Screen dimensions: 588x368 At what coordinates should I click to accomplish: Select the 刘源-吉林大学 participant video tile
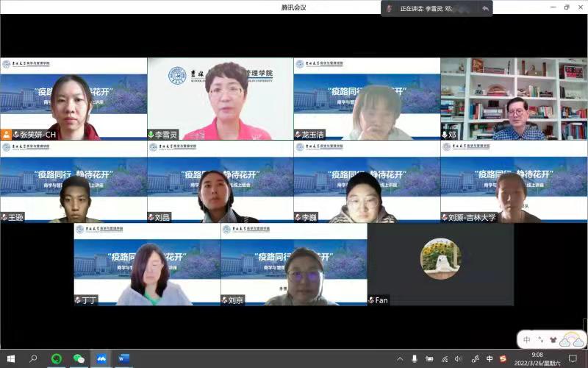[514, 181]
